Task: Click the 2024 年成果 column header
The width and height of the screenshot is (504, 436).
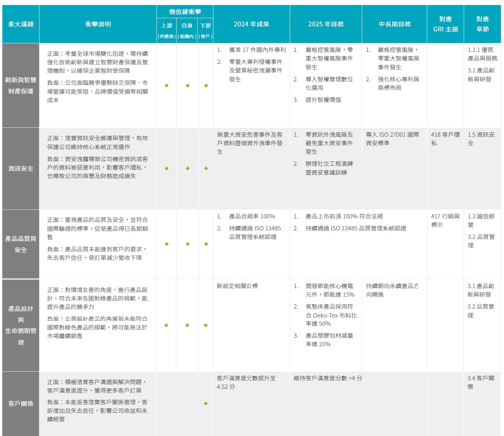Action: coord(251,24)
